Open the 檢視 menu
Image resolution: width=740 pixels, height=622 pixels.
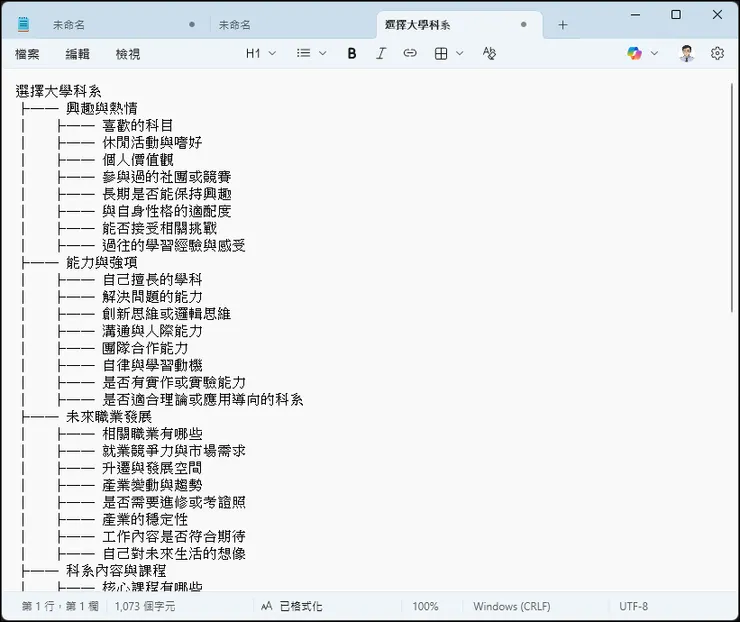point(128,54)
